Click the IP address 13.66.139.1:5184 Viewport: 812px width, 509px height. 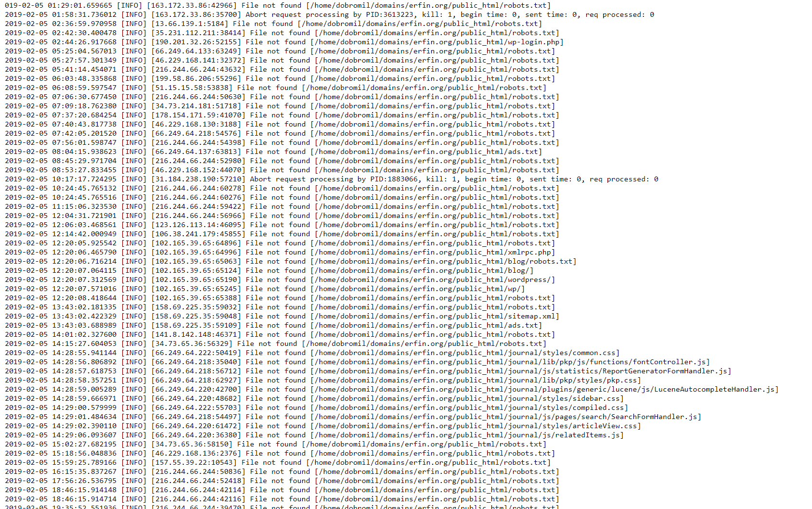(190, 24)
